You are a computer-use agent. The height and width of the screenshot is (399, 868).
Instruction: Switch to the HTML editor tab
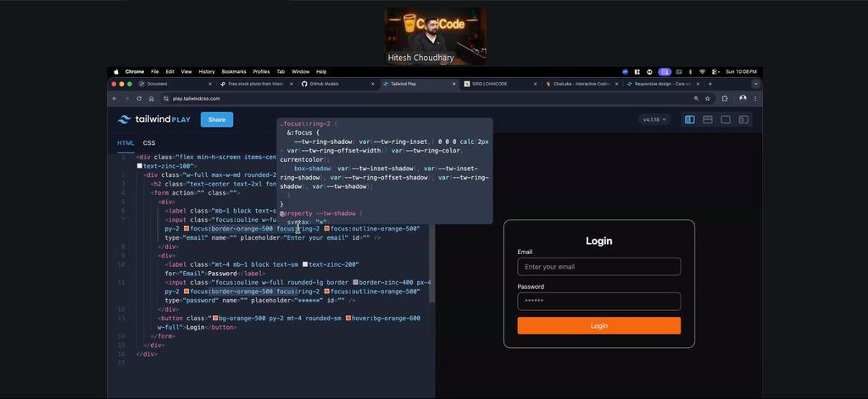(x=125, y=143)
